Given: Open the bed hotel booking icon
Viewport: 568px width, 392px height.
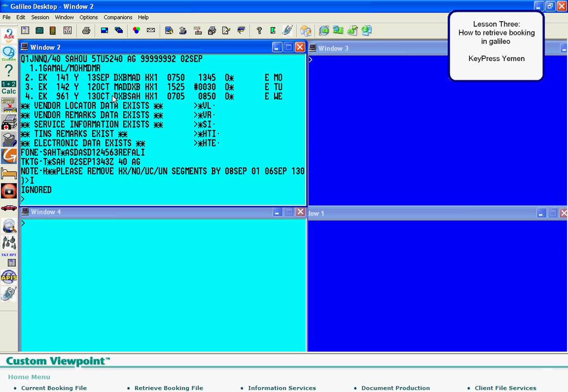Looking at the screenshot, I should pos(9,174).
